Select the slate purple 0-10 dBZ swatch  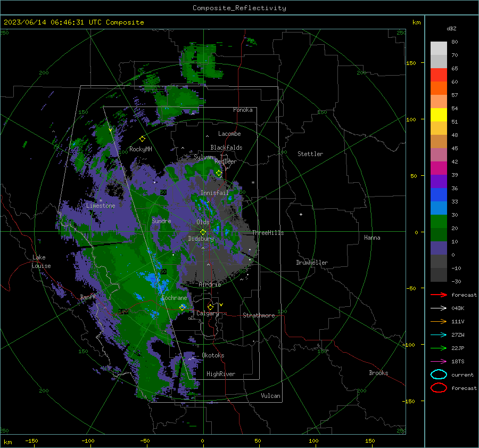tap(439, 248)
